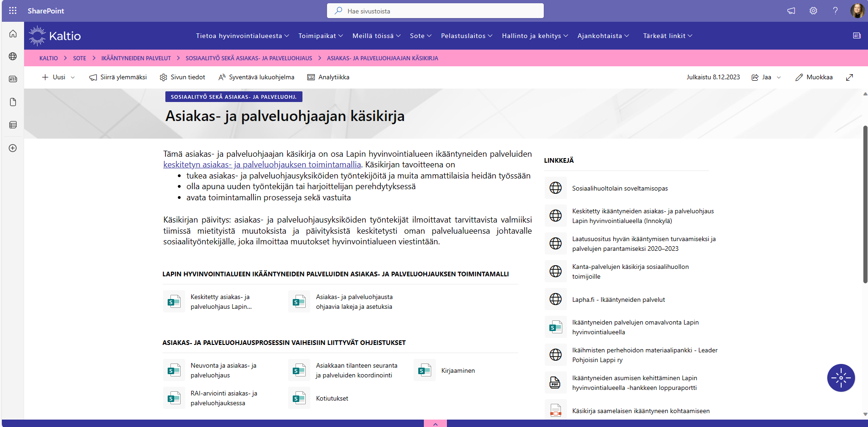This screenshot has width=868, height=427.
Task: Expand the Hallinto ja kehitys menu
Action: [x=535, y=36]
